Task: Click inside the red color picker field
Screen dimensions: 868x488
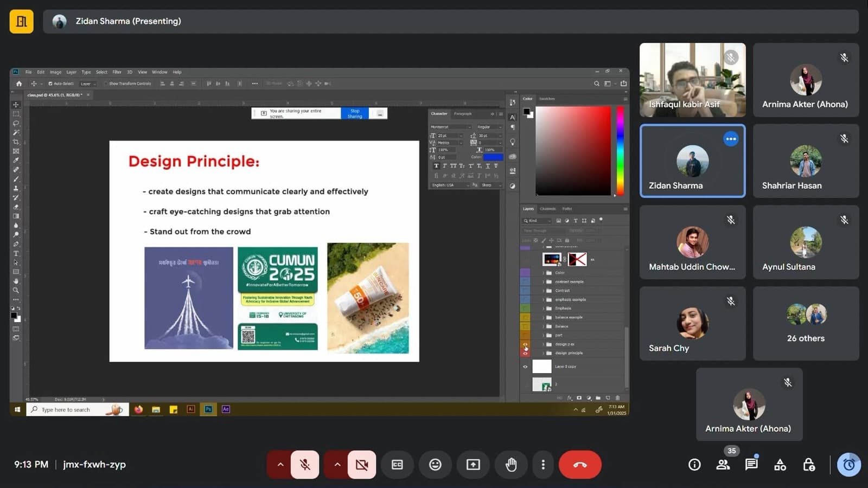Action: pyautogui.click(x=573, y=150)
